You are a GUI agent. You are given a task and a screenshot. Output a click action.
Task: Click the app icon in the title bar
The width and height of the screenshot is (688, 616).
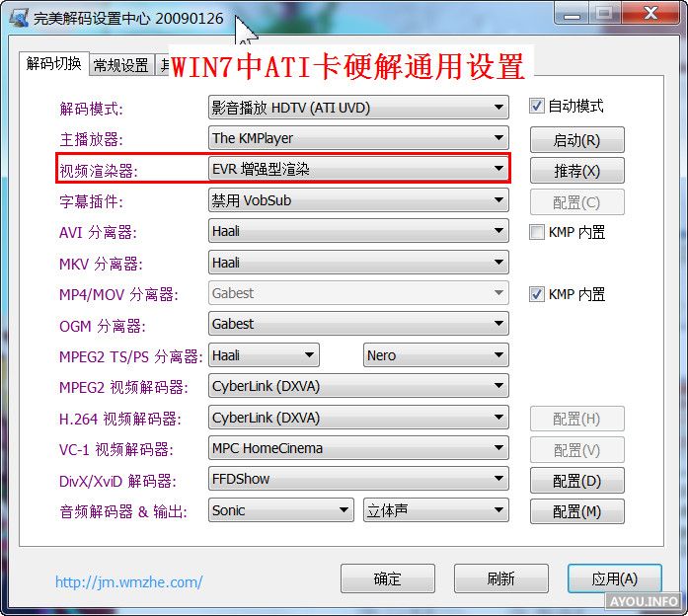[x=19, y=18]
